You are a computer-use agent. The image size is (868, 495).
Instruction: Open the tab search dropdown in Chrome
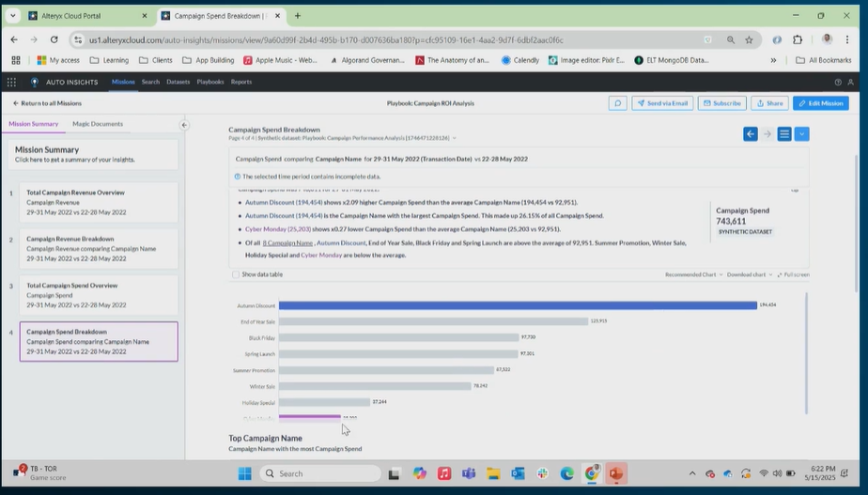(x=13, y=16)
